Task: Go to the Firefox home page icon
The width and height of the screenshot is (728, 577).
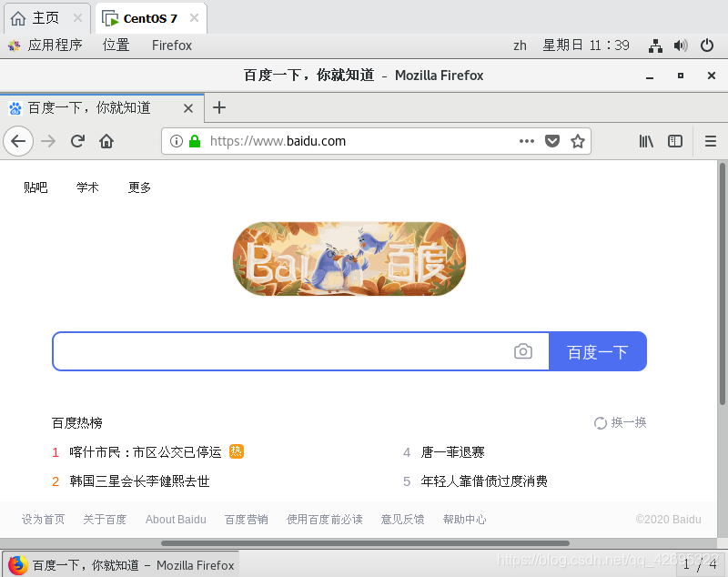Action: coord(106,141)
